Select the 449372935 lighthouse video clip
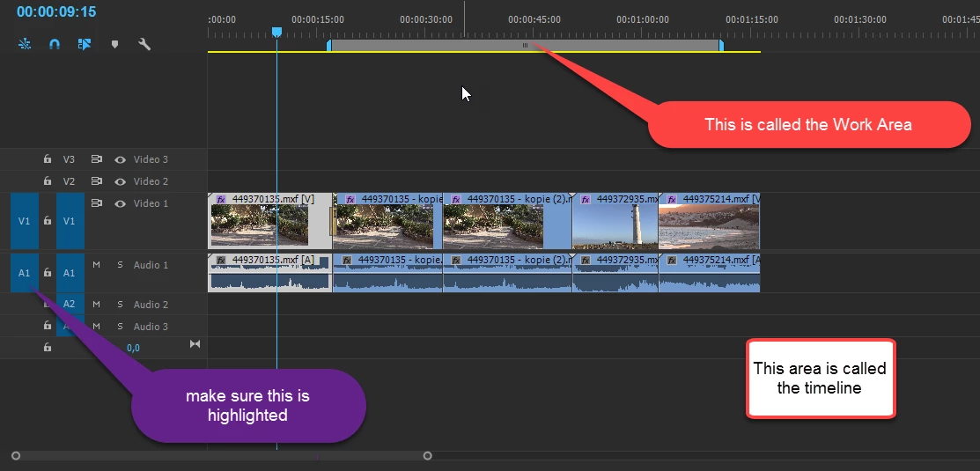This screenshot has width=980, height=471. 615,221
